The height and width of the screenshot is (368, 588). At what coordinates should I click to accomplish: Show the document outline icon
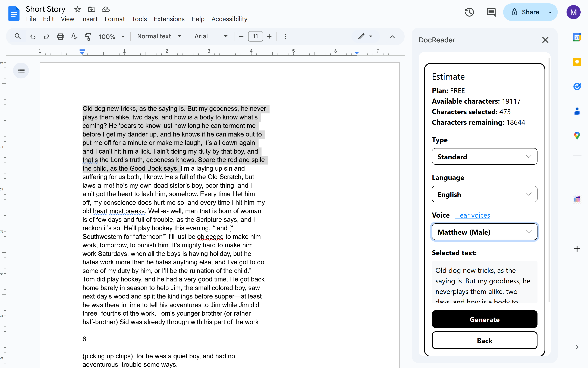click(21, 71)
